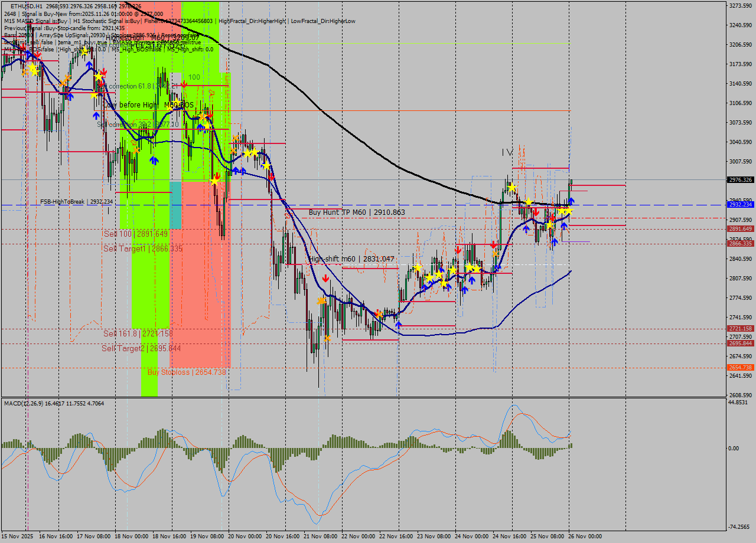Screen dimensions: 756x543
Task: Select the blue up arrow signal near 26 Nov
Action: point(571,201)
